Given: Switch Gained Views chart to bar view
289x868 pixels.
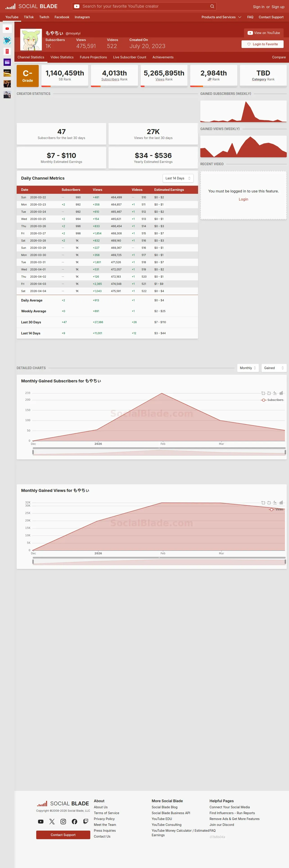Looking at the screenshot, I should 281,503.
